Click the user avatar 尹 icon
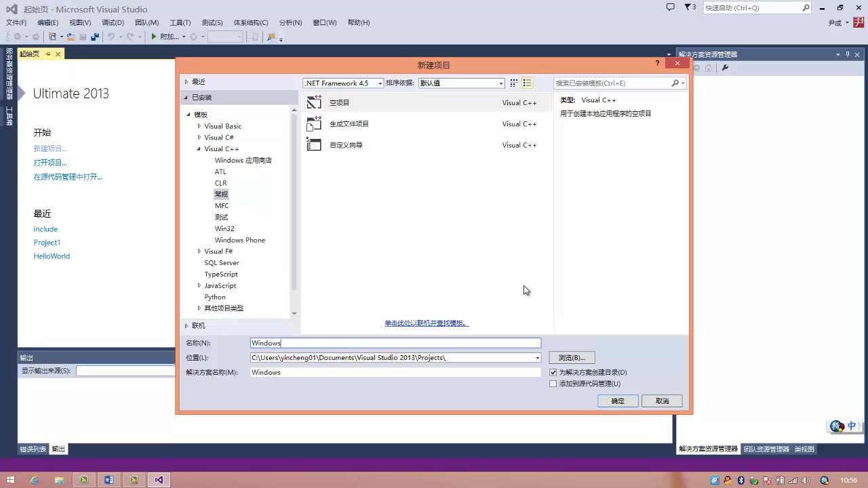The width and height of the screenshot is (868, 488). pyautogui.click(x=859, y=22)
